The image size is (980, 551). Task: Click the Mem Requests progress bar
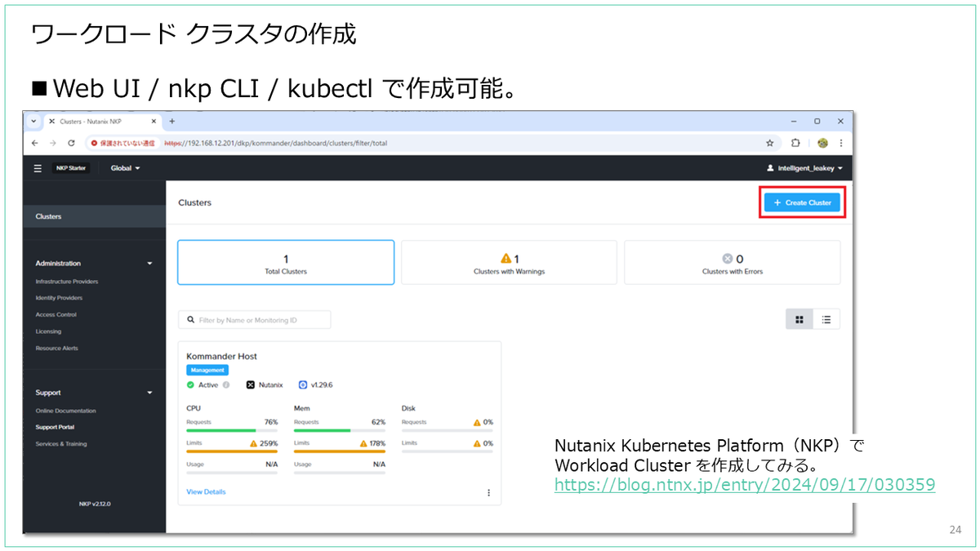[x=340, y=430]
